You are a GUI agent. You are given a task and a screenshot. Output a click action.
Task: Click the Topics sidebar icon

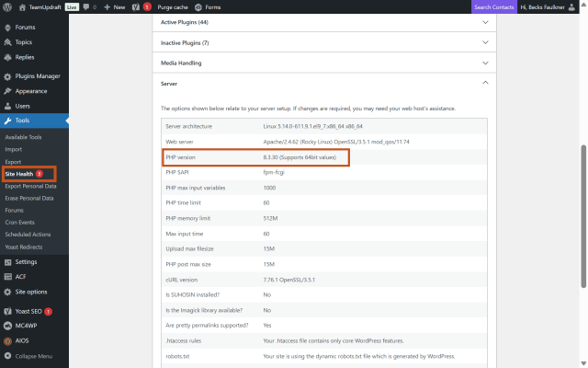[x=7, y=42]
